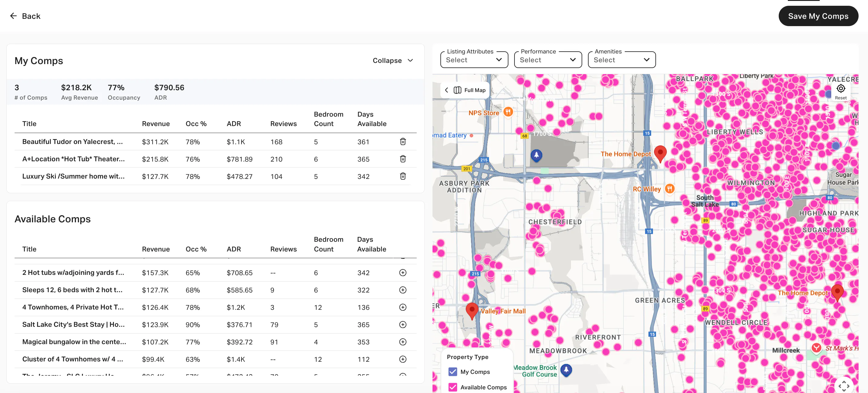Click Save My Comps button

(x=818, y=16)
